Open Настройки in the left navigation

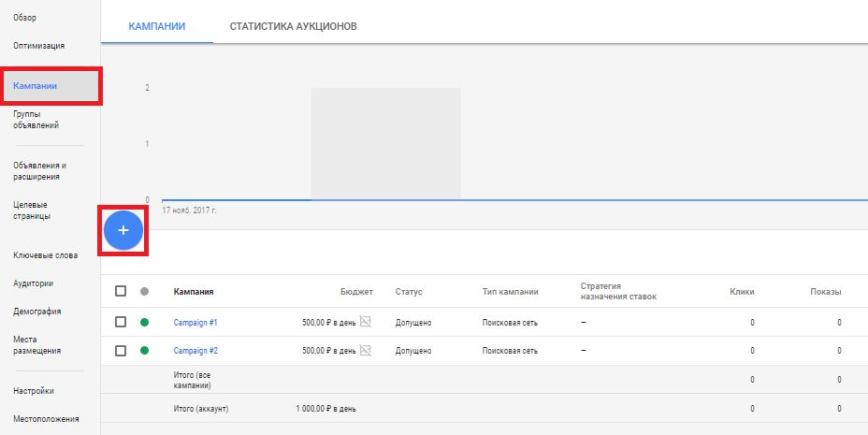pos(34,391)
